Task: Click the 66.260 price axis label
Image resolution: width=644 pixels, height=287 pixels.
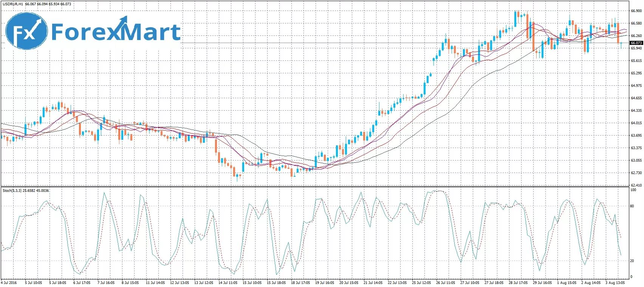Action: pos(636,36)
